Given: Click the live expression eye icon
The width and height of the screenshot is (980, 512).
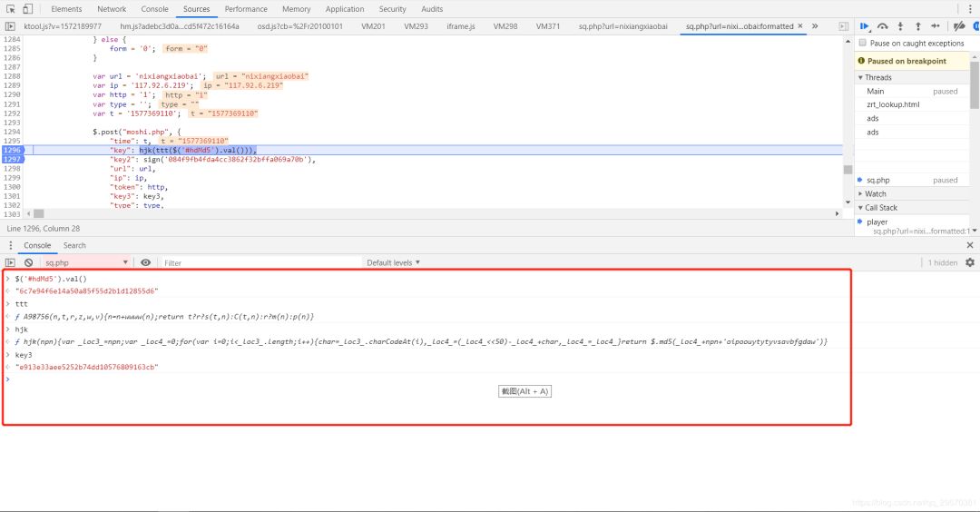Looking at the screenshot, I should click(146, 262).
